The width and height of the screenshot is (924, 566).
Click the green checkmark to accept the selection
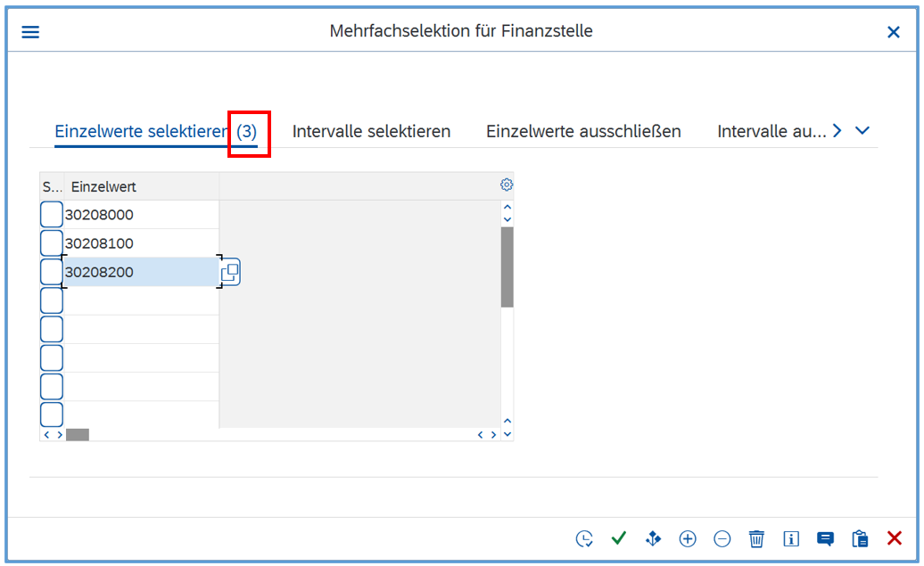click(618, 538)
